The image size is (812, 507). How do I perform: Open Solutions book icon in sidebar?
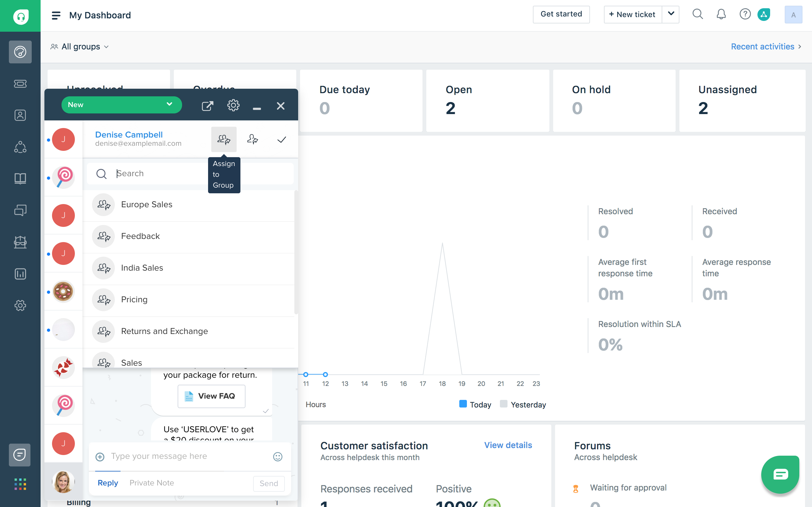click(20, 179)
